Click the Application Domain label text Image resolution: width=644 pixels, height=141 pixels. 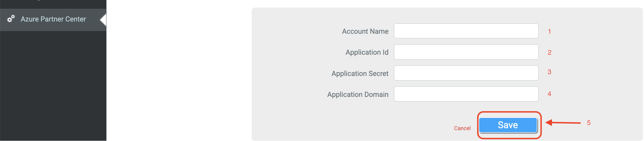358,94
